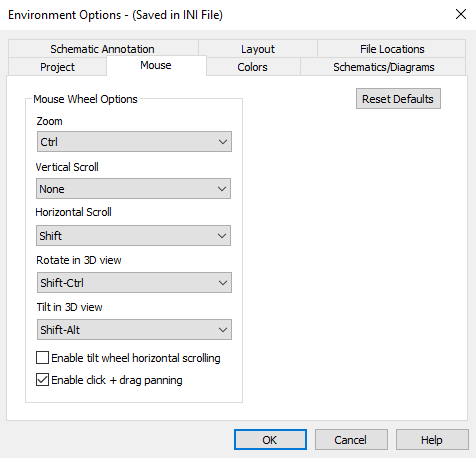Open the Schematics/Diagrams tab

[383, 67]
